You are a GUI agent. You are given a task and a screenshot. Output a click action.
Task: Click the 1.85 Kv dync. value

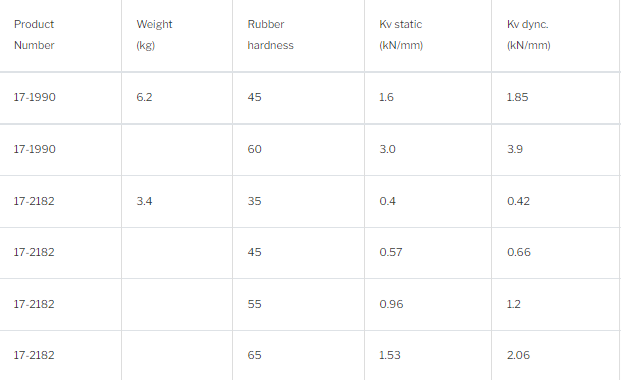(518, 97)
